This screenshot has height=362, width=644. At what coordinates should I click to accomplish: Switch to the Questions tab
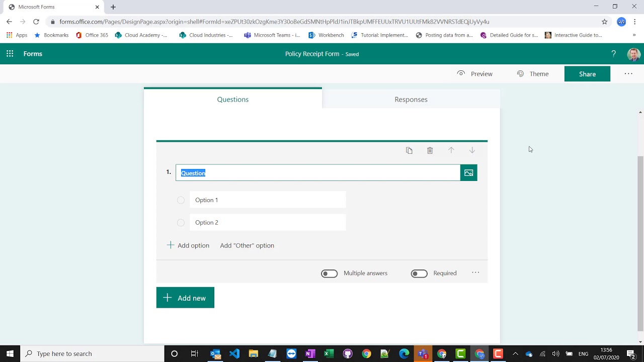pyautogui.click(x=233, y=99)
